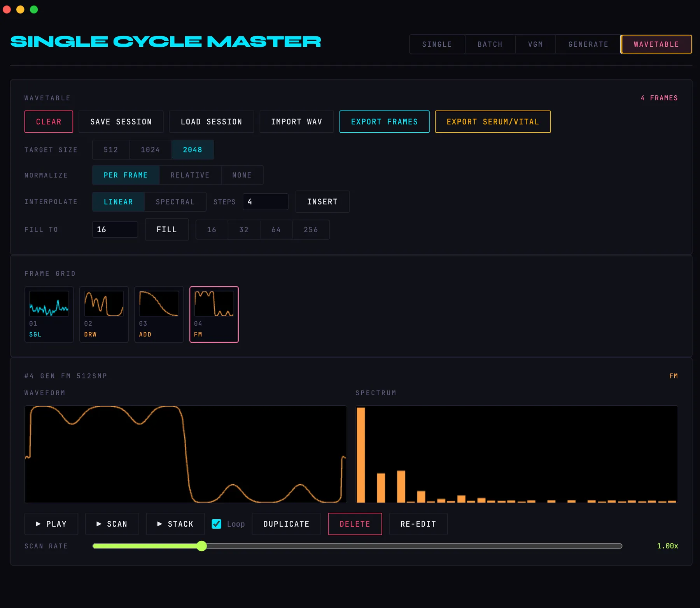
Task: Start STACK playback
Action: point(175,524)
